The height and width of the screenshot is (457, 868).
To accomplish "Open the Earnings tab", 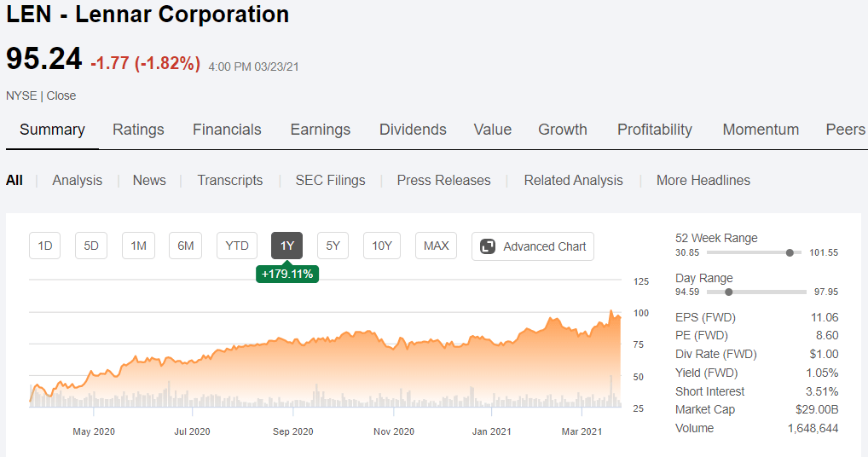I will 321,130.
